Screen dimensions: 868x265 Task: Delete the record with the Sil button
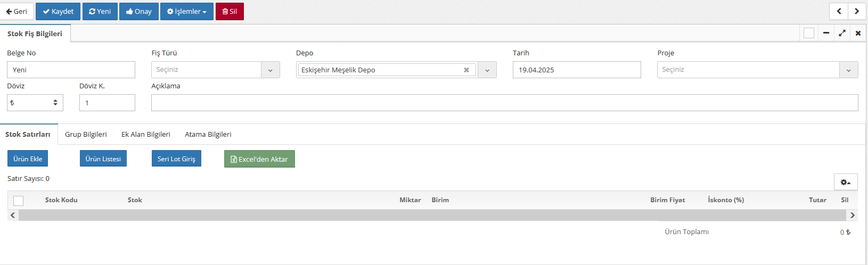tap(230, 11)
